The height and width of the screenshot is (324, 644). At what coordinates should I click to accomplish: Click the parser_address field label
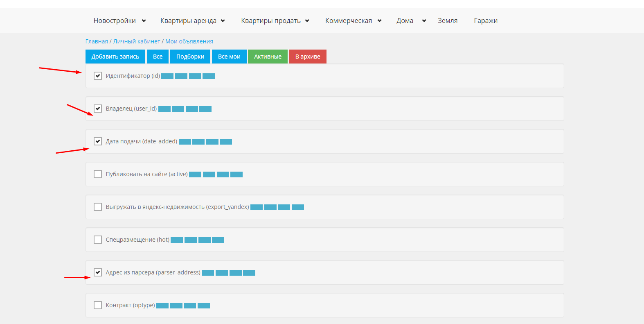click(x=153, y=272)
